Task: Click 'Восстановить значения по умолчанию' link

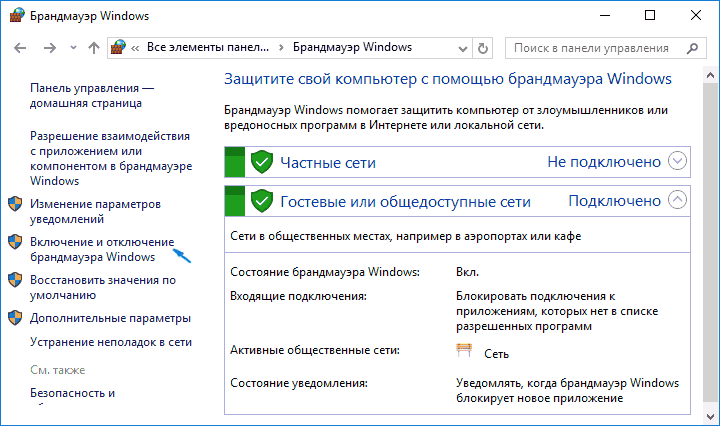Action: (x=103, y=287)
